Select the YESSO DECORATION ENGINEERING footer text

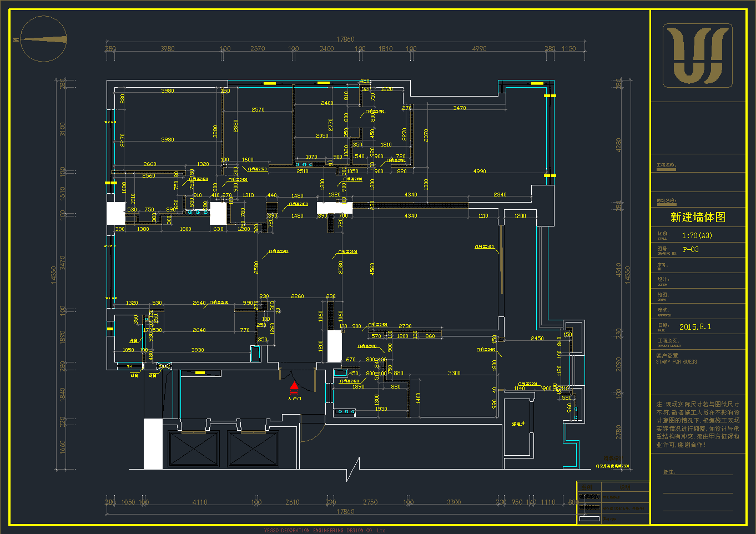[x=325, y=531]
